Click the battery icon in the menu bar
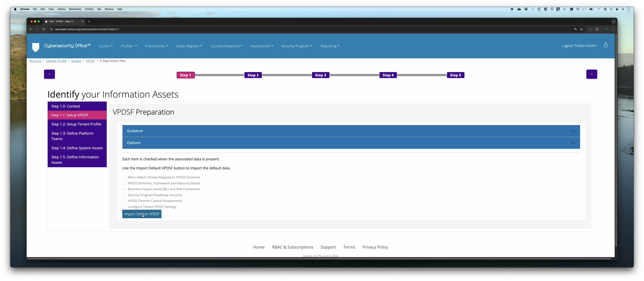Viewport: 644px width, 281px height. 591,9
